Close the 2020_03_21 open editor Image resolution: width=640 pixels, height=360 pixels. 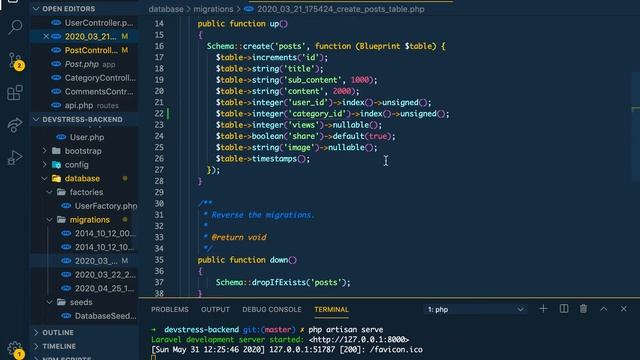pyautogui.click(x=46, y=36)
